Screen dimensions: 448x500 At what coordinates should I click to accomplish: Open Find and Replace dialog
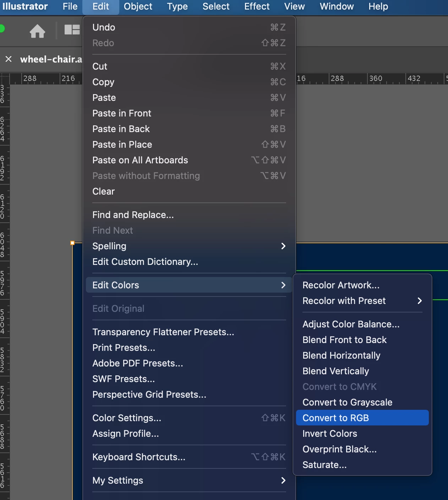click(189, 215)
